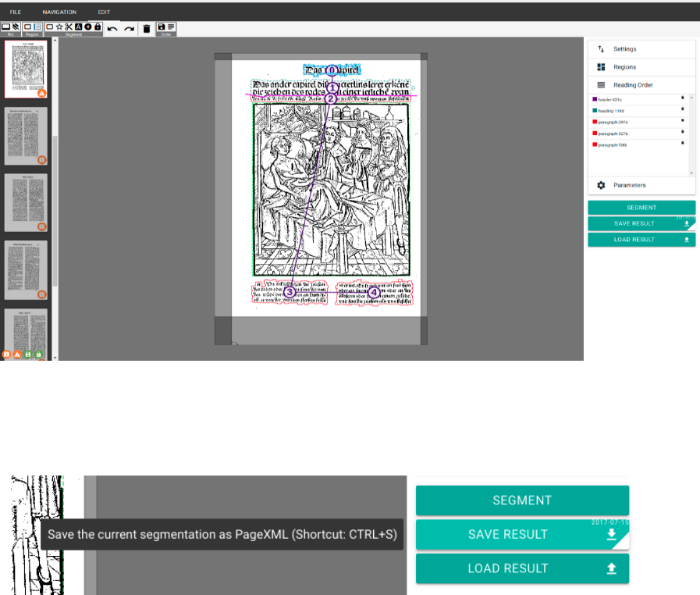
Task: Open the FILE menu
Action: coord(15,12)
